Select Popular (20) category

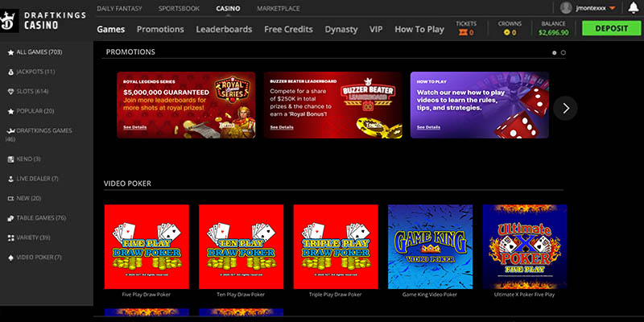coord(35,111)
